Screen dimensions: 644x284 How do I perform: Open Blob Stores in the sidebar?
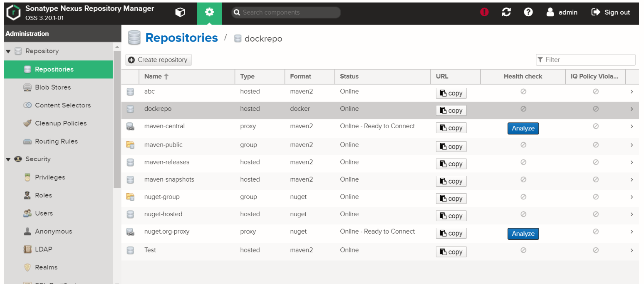click(x=53, y=87)
